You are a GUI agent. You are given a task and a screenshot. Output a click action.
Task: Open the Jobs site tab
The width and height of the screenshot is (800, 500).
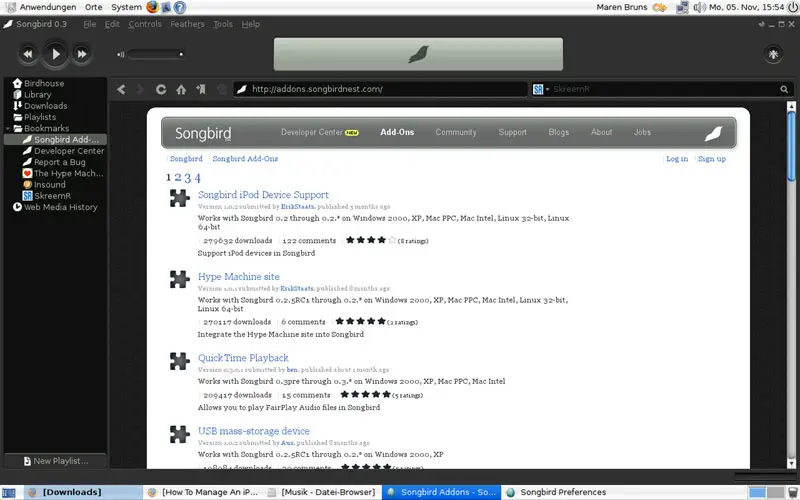[x=642, y=132]
